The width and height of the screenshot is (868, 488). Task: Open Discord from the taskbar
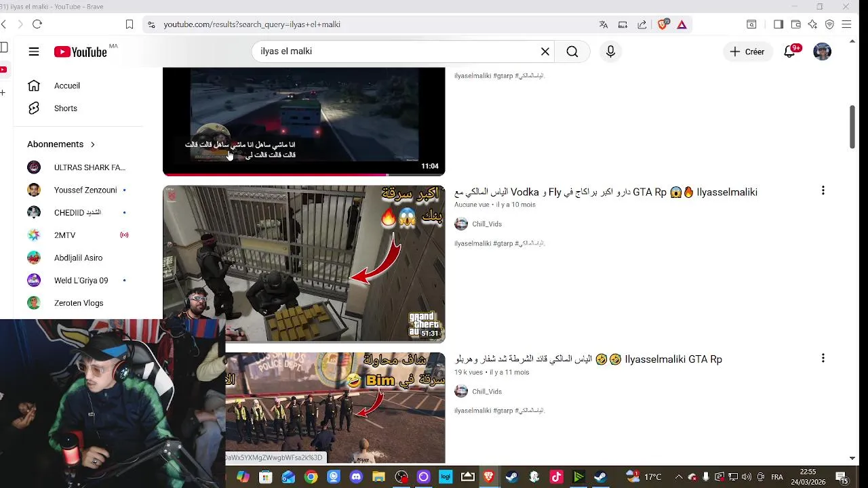356,477
